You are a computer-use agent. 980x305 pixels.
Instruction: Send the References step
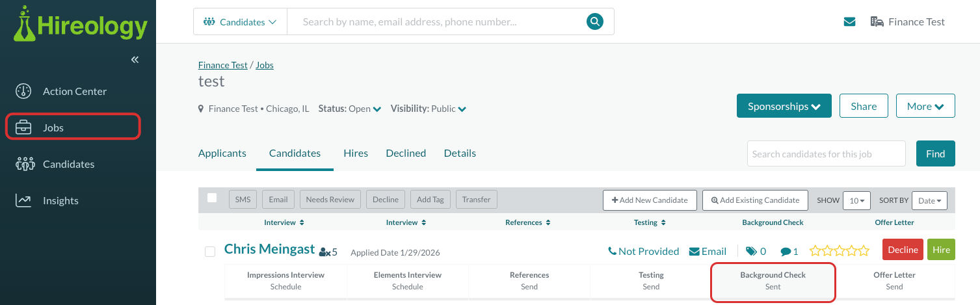point(529,281)
